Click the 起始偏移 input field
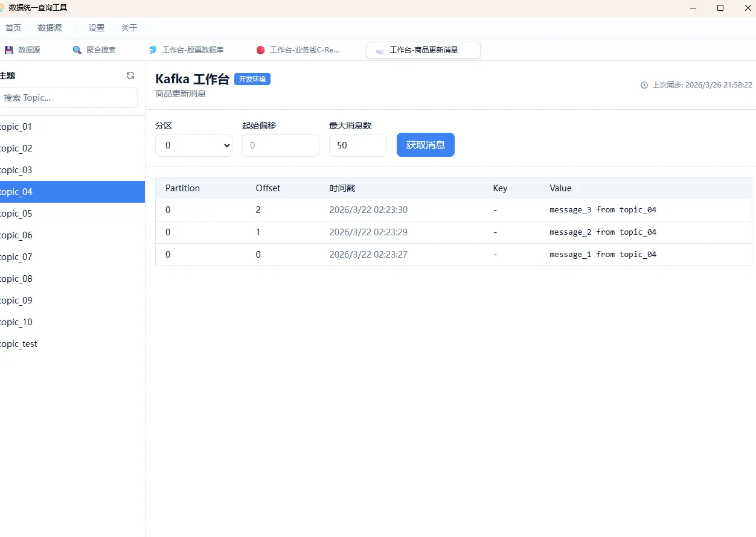 pos(280,145)
